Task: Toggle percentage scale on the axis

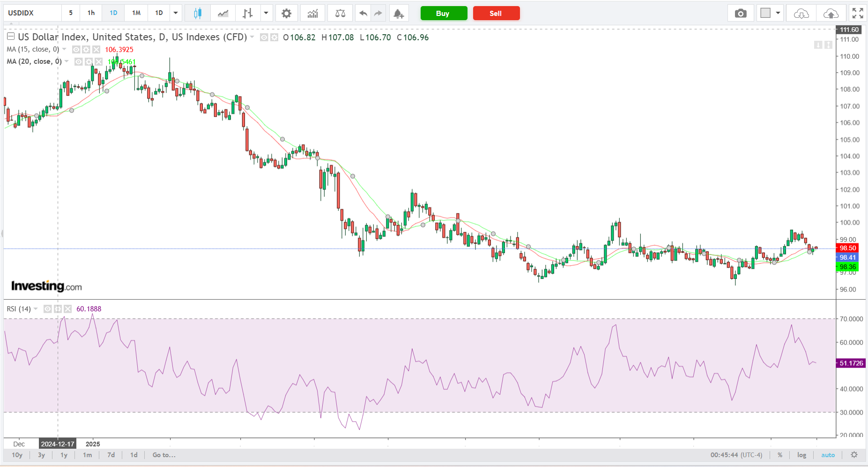Action: pyautogui.click(x=780, y=455)
